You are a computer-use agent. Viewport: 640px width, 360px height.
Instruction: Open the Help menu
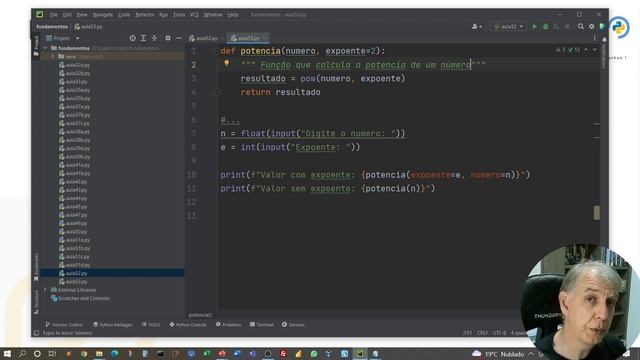(x=233, y=15)
